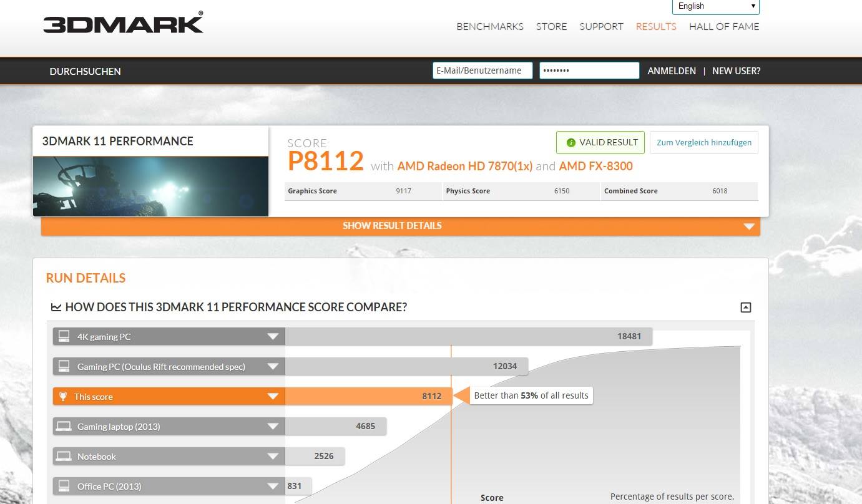Image resolution: width=862 pixels, height=504 pixels.
Task: Click the E-Mail/Benutzername input field
Action: point(482,70)
